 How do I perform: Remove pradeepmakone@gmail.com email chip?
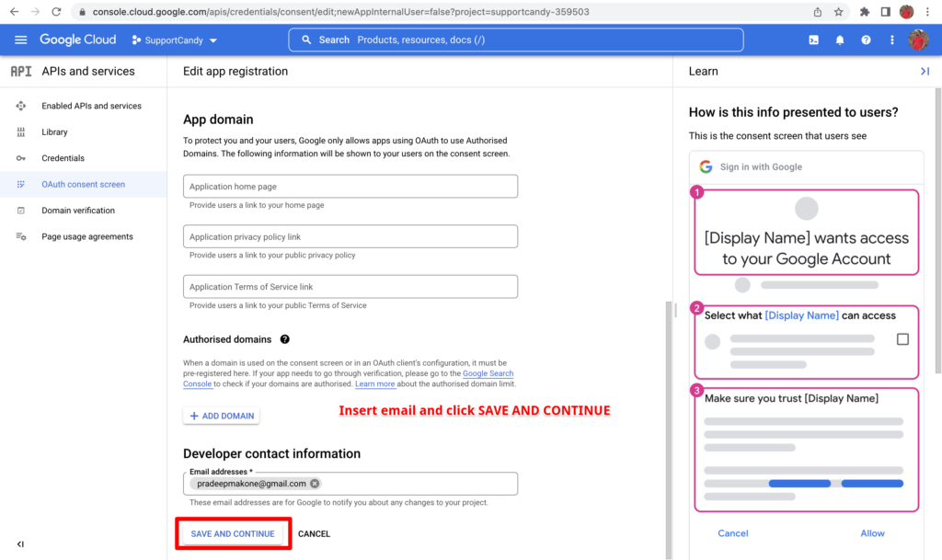(315, 483)
